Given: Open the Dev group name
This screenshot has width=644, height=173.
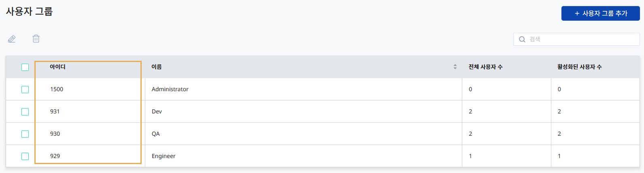Looking at the screenshot, I should 157,111.
